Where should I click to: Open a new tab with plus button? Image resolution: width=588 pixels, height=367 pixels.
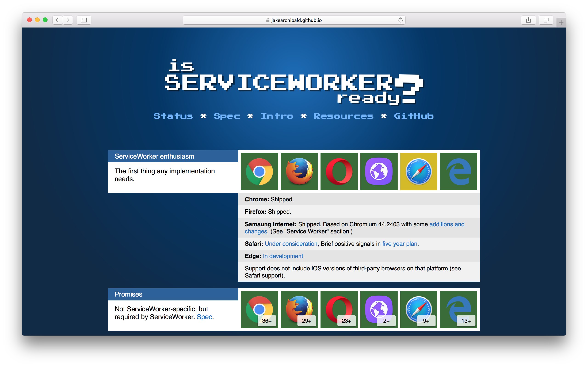click(561, 22)
